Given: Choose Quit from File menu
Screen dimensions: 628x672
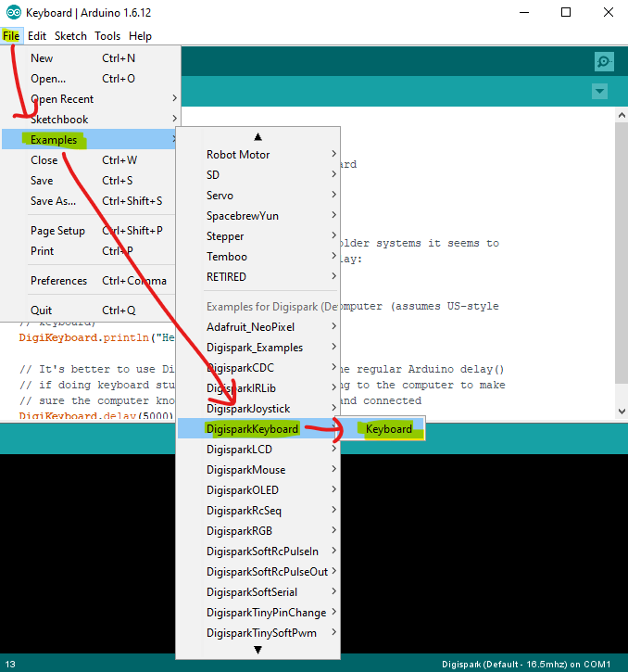Looking at the screenshot, I should point(89,311).
